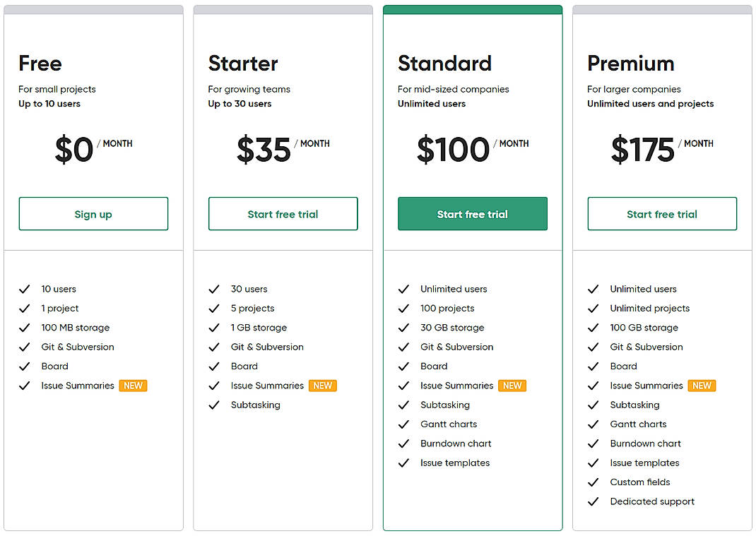Click the checkmark next to "Git & Subversion" under Starter
756x536 pixels.
(214, 347)
